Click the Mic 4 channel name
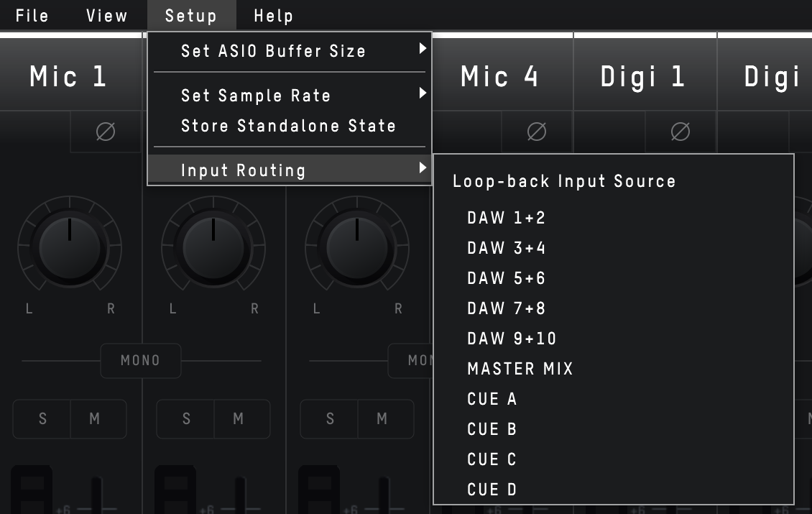Viewport: 812px width, 514px height. (x=499, y=77)
